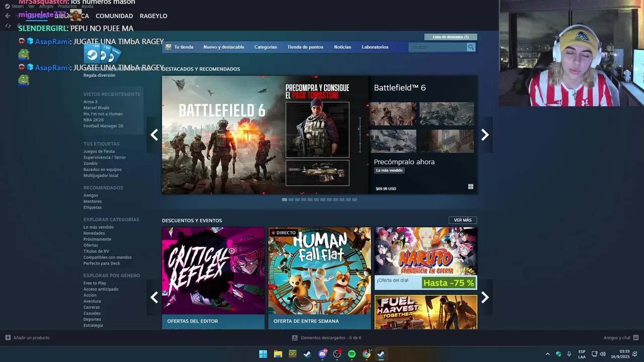Open the Critical Reflex editor offer card
644x362 pixels.
[213, 278]
